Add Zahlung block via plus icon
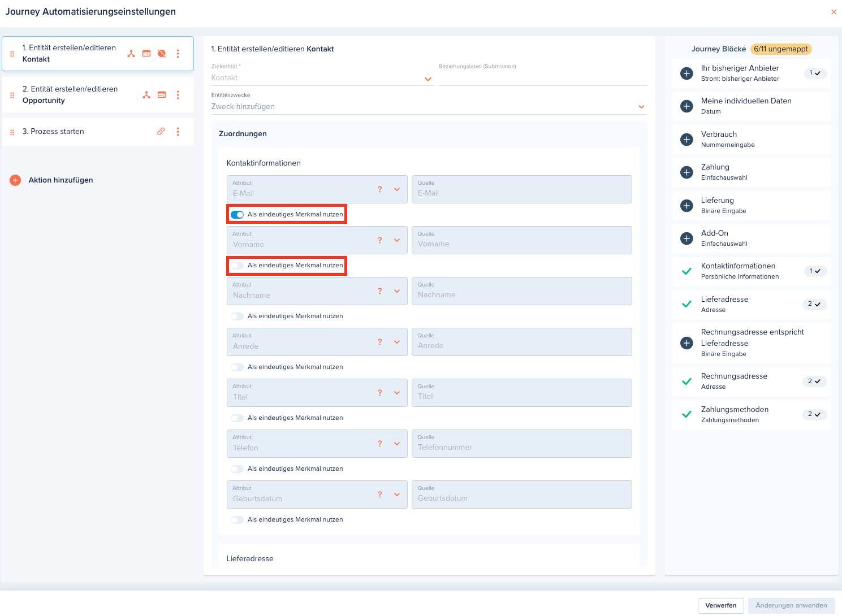The width and height of the screenshot is (842, 616). [686, 172]
